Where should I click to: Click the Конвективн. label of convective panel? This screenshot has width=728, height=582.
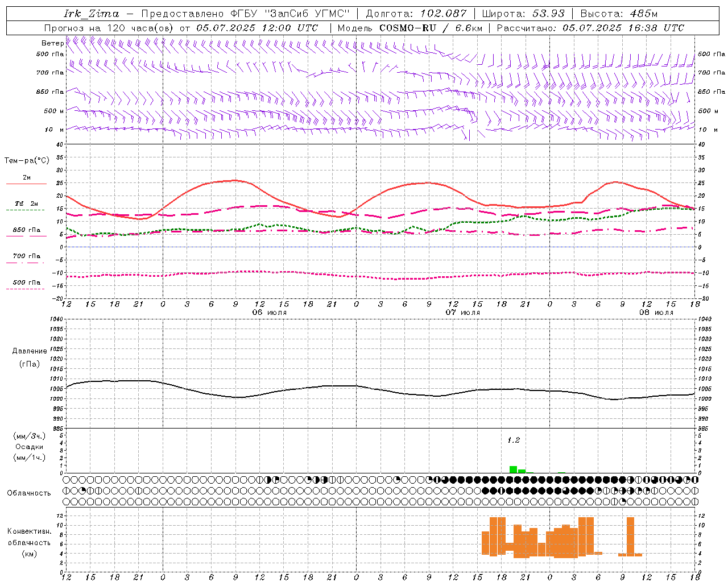tap(30, 531)
